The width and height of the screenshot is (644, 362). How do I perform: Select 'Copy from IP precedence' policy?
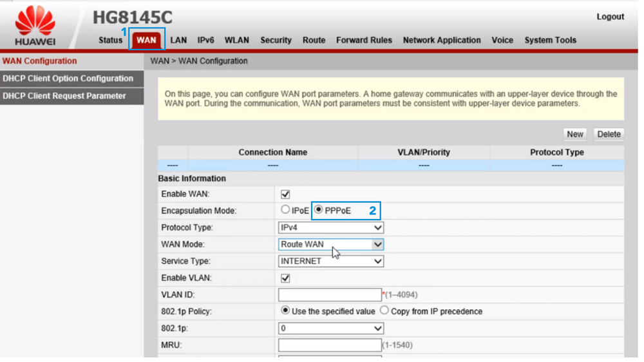384,310
